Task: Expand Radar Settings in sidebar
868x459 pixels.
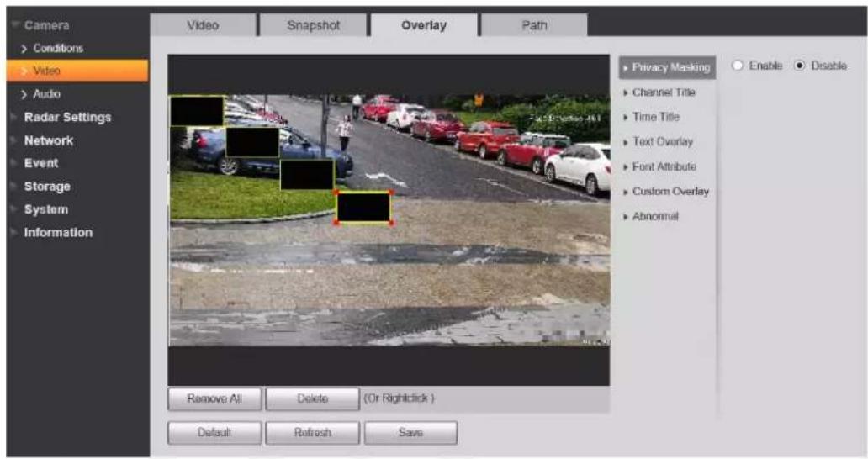Action: click(67, 117)
